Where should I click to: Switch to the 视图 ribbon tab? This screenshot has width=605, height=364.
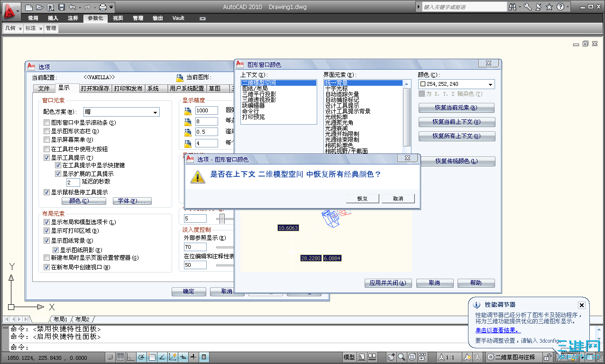coord(118,18)
